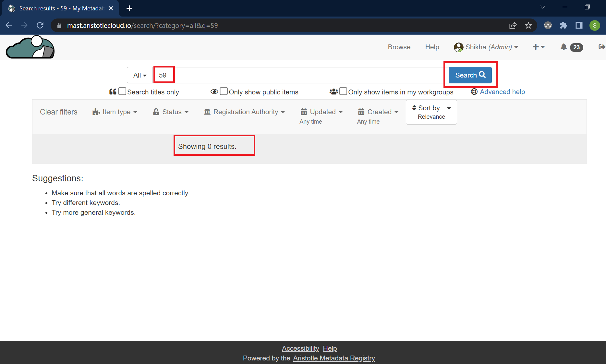Screen dimensions: 606x364
Task: Open the Advanced help link
Action: (x=502, y=92)
